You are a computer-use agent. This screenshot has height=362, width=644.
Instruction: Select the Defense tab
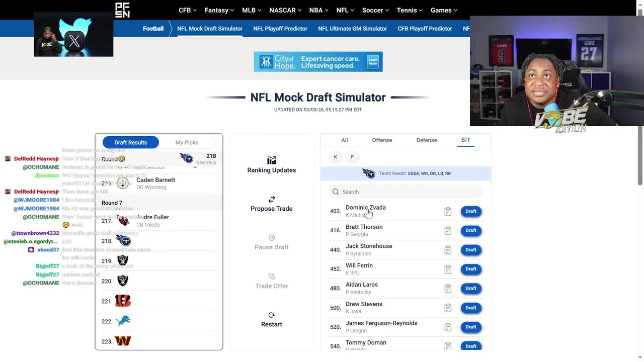(427, 140)
